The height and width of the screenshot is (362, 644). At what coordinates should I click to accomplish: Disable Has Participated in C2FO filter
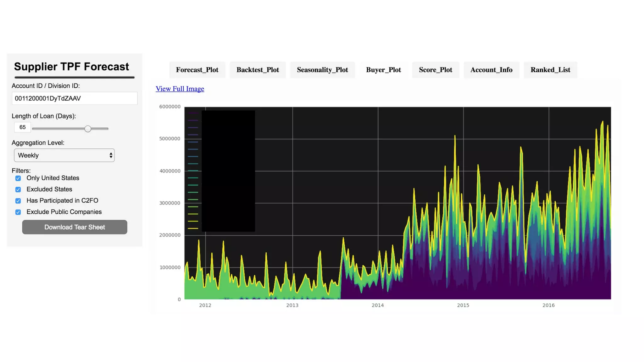(18, 201)
